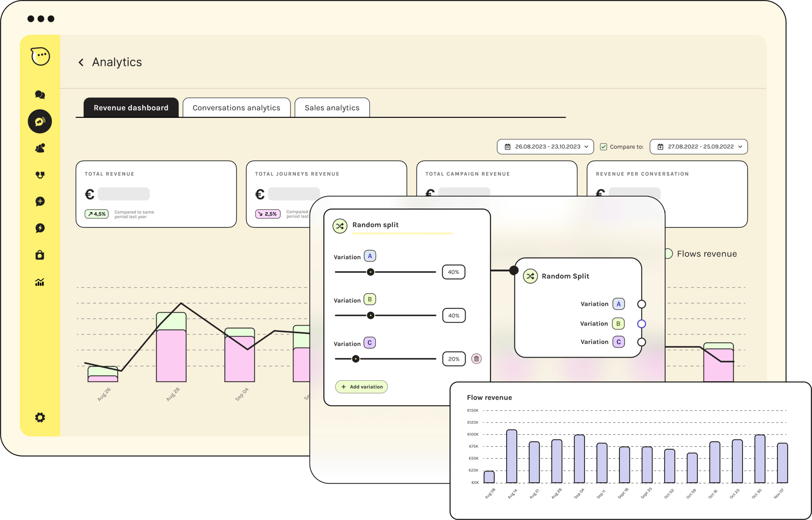
Task: Click the Variation B slider handle
Action: [370, 316]
